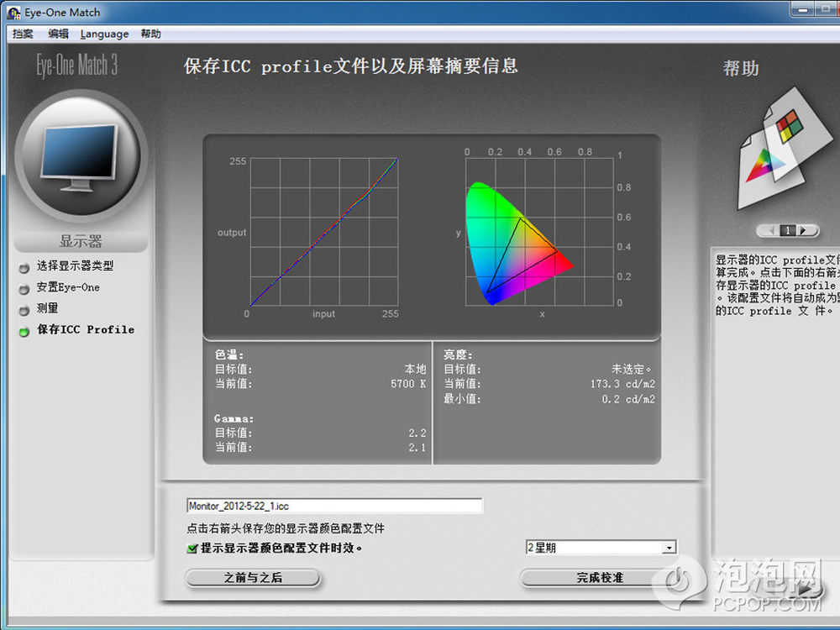This screenshot has height=630, width=840.
Task: Click the CIE chromaticity gamut diagram
Action: pos(539,232)
